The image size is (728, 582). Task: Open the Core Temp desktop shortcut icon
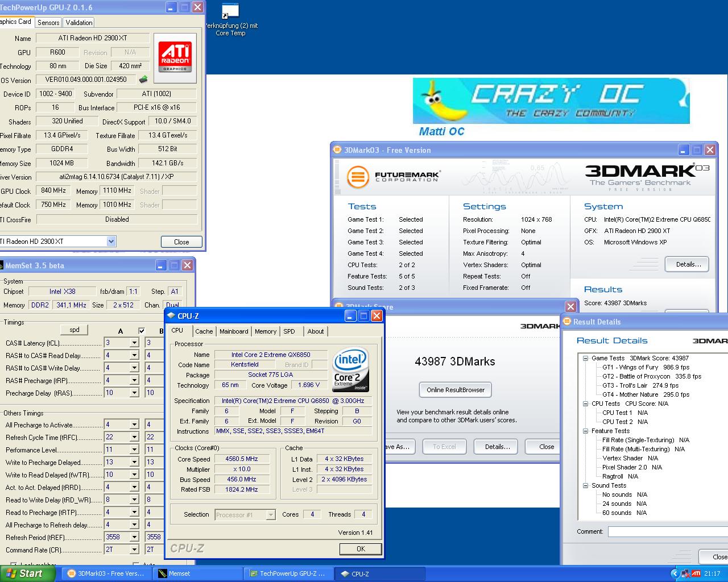pyautogui.click(x=230, y=11)
